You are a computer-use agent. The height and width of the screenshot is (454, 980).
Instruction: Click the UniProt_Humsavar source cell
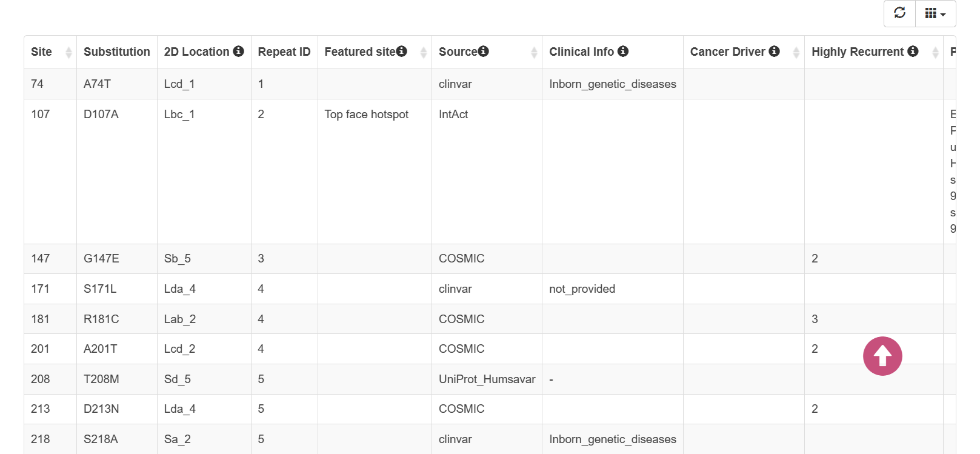487,379
